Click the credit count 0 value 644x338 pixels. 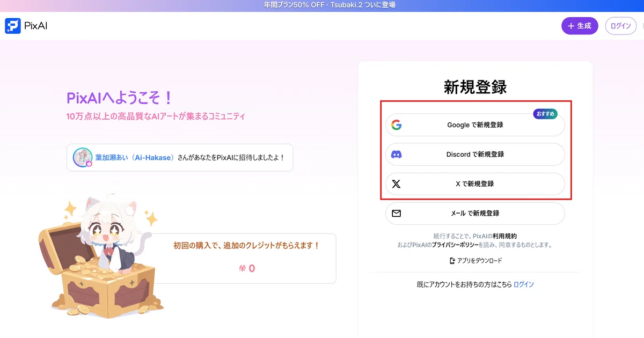[252, 268]
